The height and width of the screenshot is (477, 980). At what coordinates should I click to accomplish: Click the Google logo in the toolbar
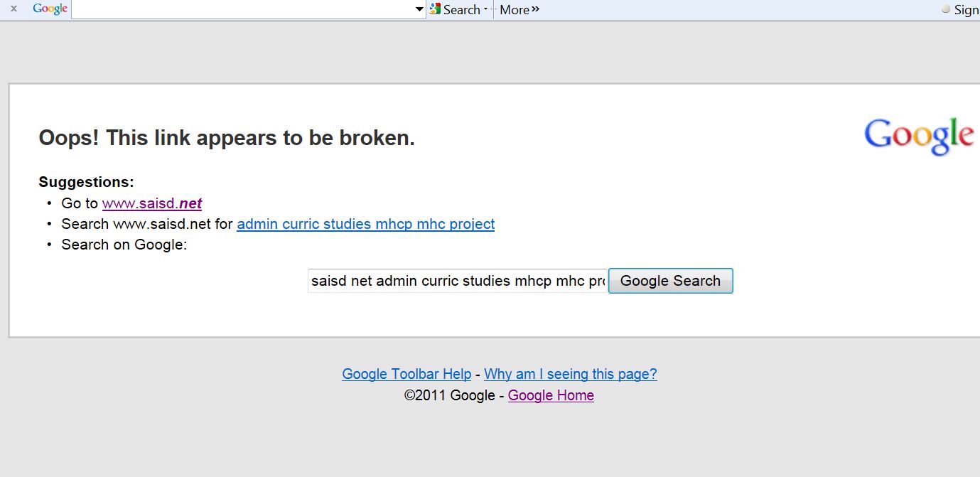pyautogui.click(x=50, y=9)
